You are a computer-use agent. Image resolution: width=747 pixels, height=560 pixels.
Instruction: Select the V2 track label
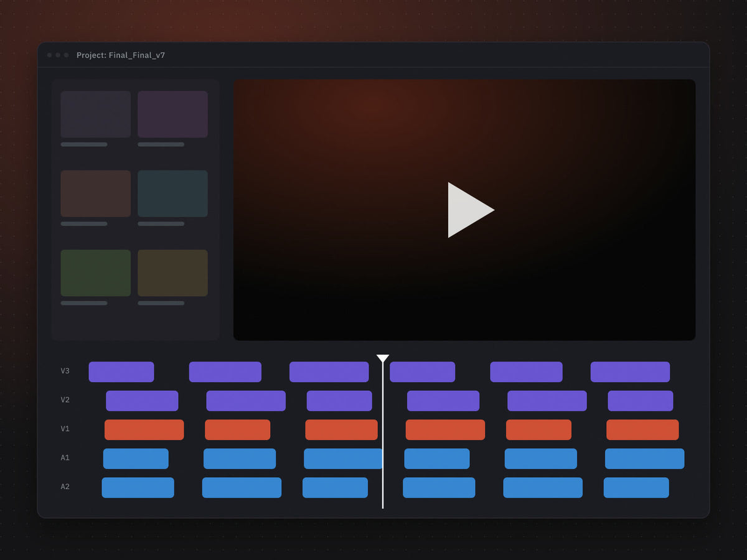65,400
